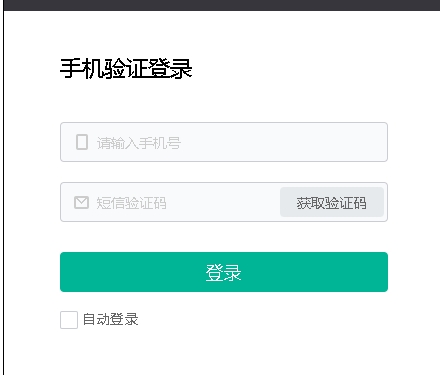440x375 pixels.
Task: Click the green 登录 button
Action: [x=224, y=272]
